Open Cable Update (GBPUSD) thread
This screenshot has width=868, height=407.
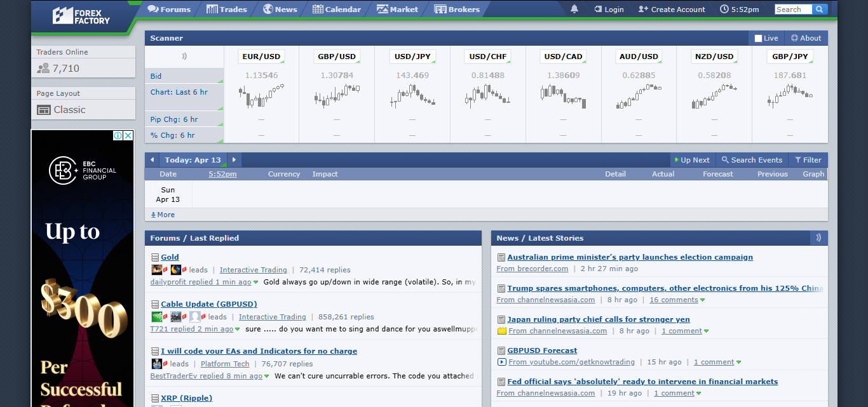pos(209,304)
